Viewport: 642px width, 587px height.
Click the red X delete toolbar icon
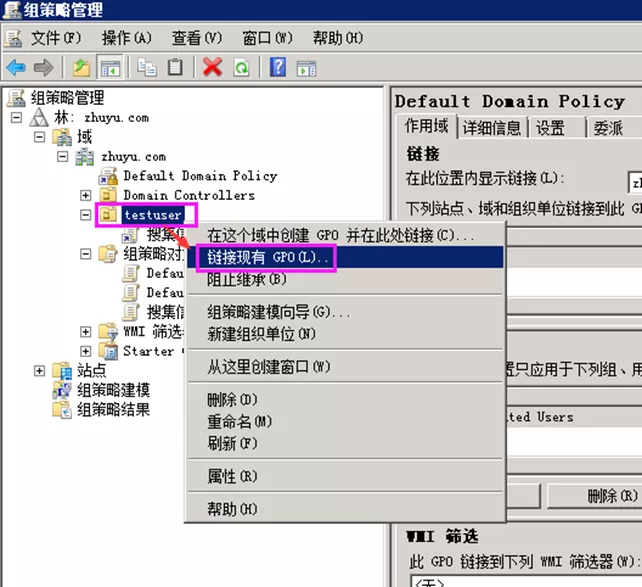(x=212, y=67)
